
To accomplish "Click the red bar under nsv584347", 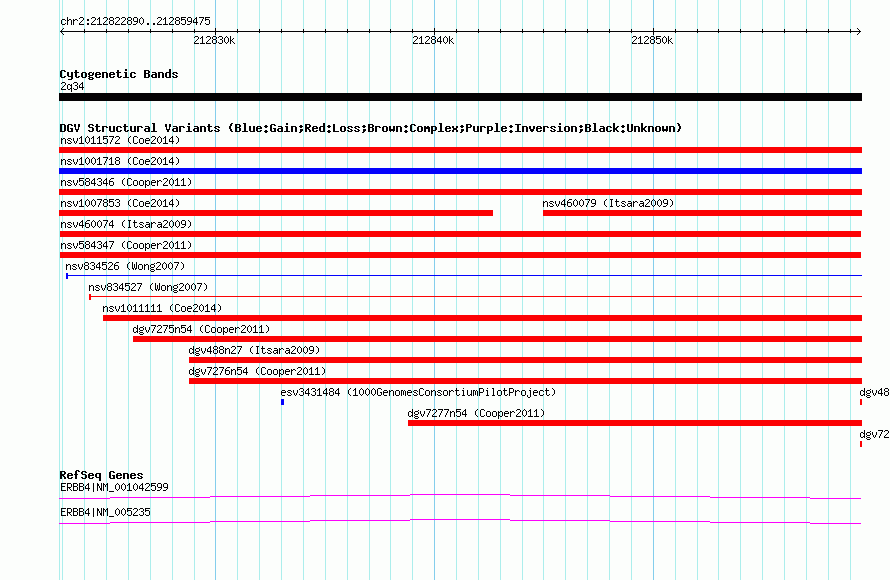I will tap(460, 255).
